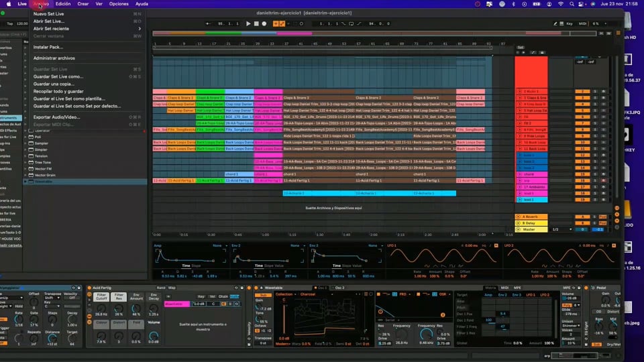Image resolution: width=644 pixels, height=362 pixels.
Task: Toggle the Sub oscillator button in Wavetable
Action: (263, 295)
